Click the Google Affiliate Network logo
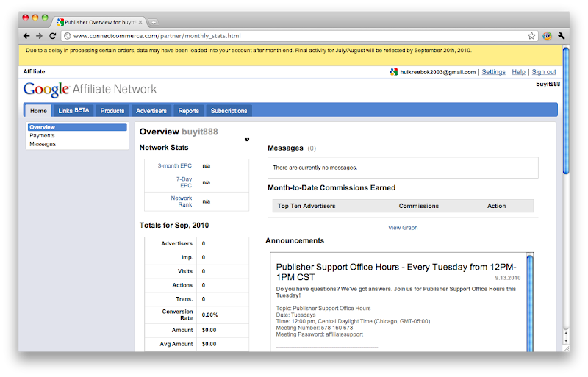The height and width of the screenshot is (377, 588). (x=90, y=90)
